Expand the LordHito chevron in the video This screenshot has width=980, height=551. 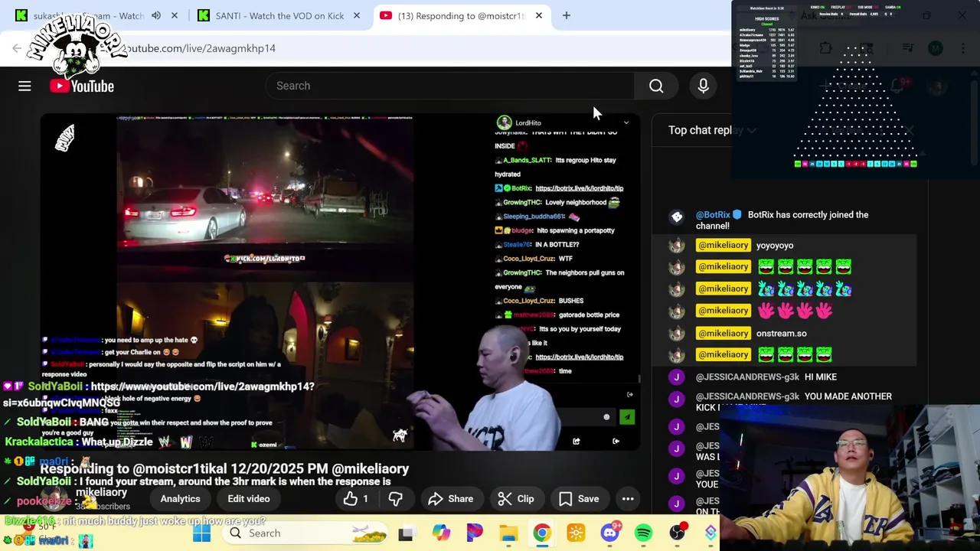626,122
